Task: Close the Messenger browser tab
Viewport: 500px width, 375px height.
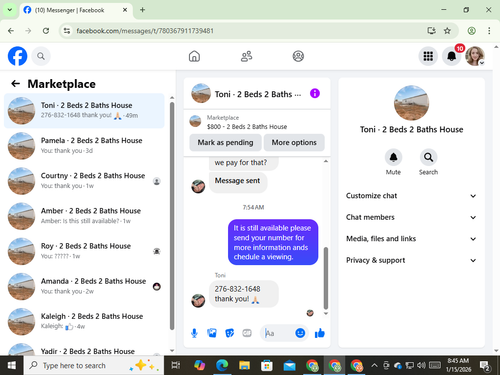Action: (x=125, y=10)
